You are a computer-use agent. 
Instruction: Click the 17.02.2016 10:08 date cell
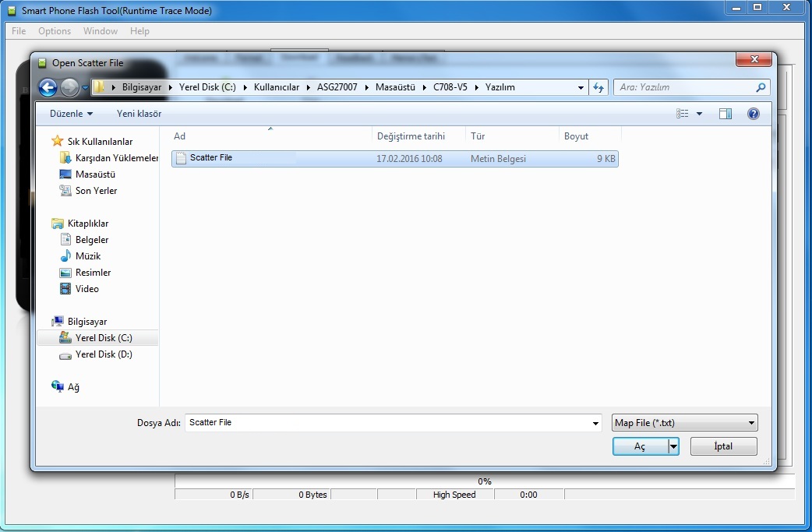pos(409,159)
